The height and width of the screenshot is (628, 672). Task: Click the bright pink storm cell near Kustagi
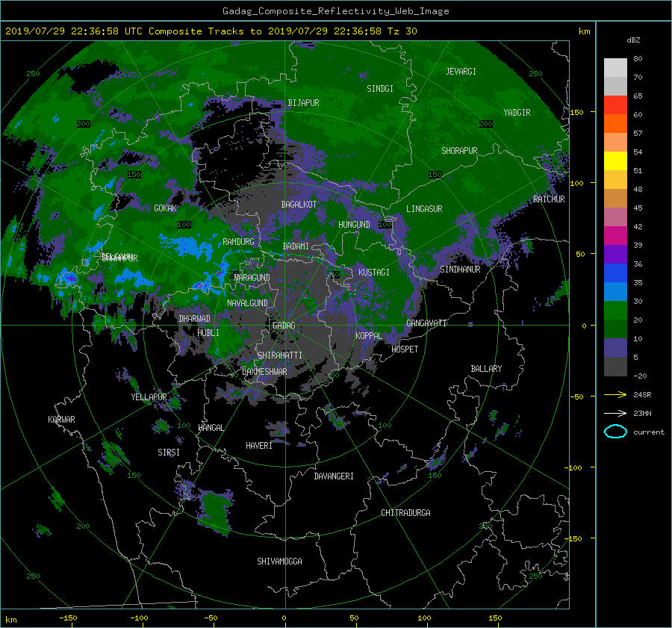[352, 290]
